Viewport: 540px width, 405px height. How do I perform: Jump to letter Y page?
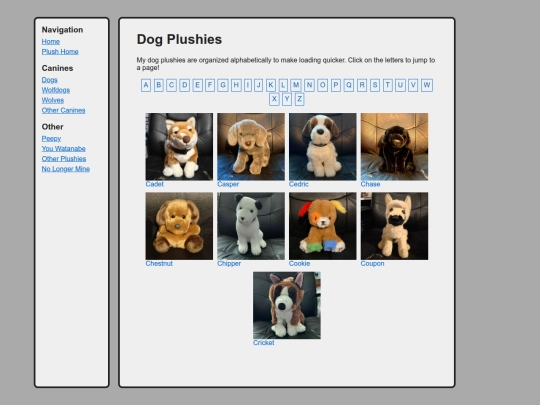coord(287,99)
